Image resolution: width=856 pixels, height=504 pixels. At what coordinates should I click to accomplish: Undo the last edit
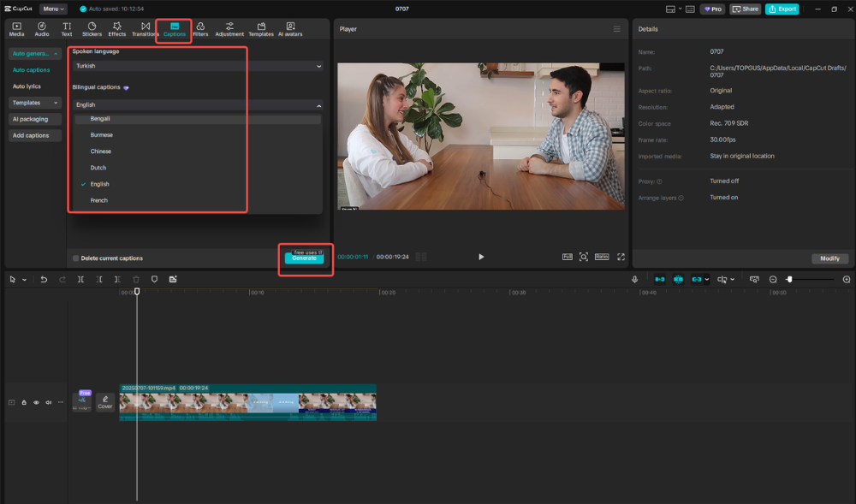44,279
